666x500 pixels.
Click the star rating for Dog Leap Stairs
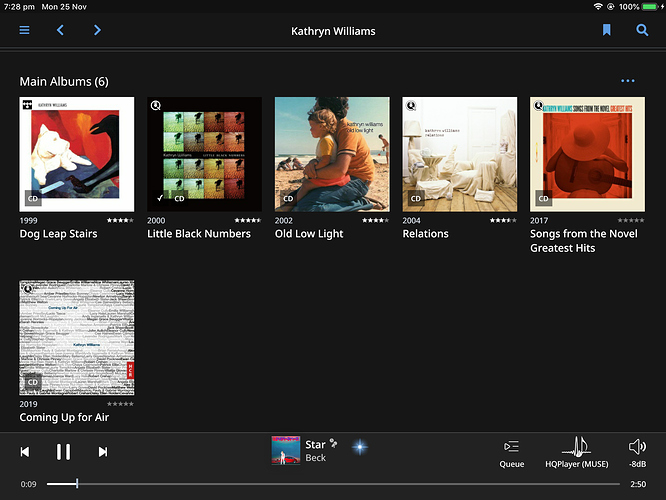tap(120, 220)
